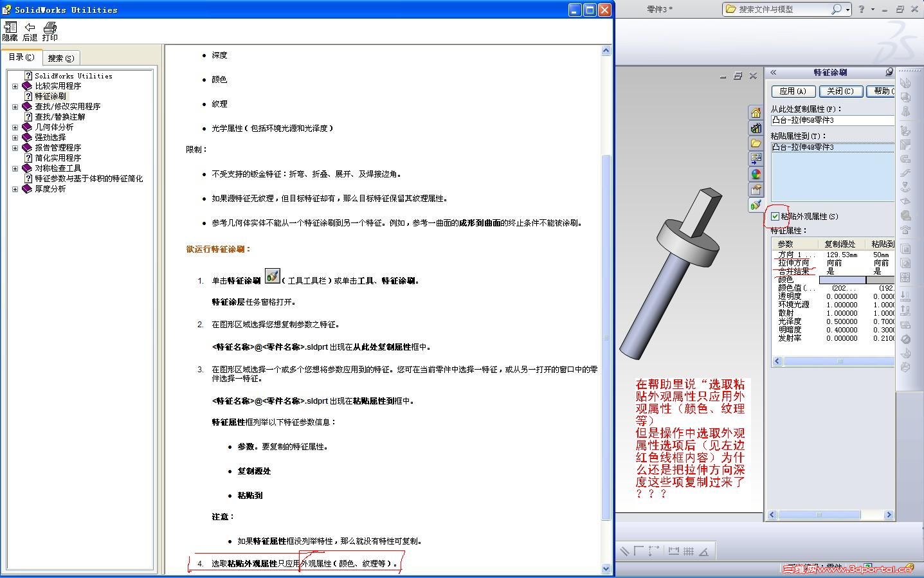This screenshot has width=924, height=578.
Task: Click the 光泽度 row in property table
Action: tap(833, 321)
